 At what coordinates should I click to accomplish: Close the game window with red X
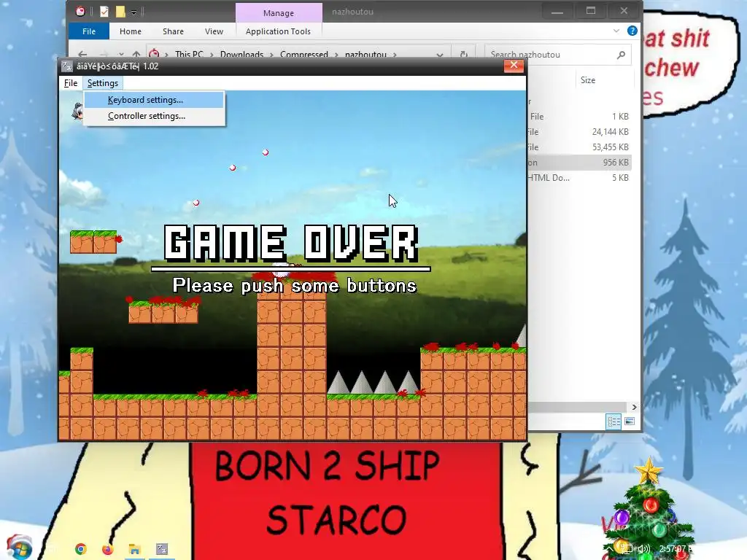point(514,65)
